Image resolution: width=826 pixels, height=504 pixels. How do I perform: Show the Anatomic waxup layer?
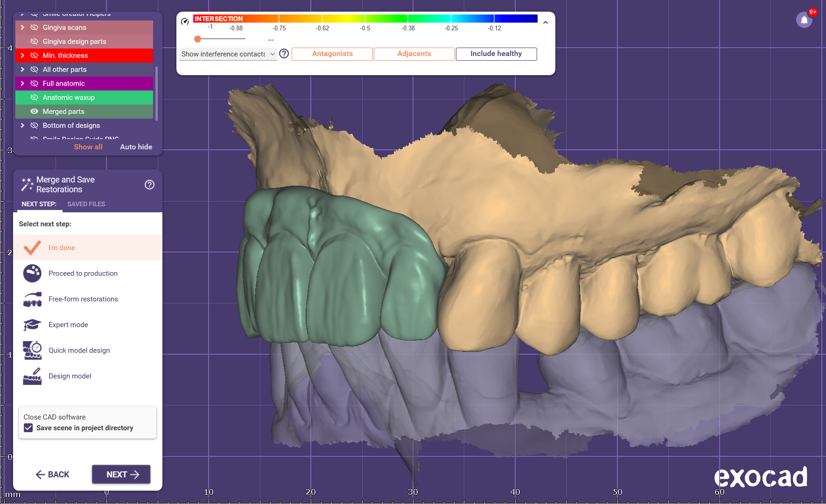(x=34, y=98)
